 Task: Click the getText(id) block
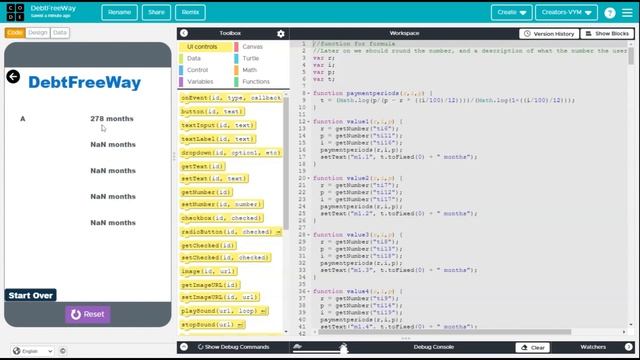tap(202, 167)
